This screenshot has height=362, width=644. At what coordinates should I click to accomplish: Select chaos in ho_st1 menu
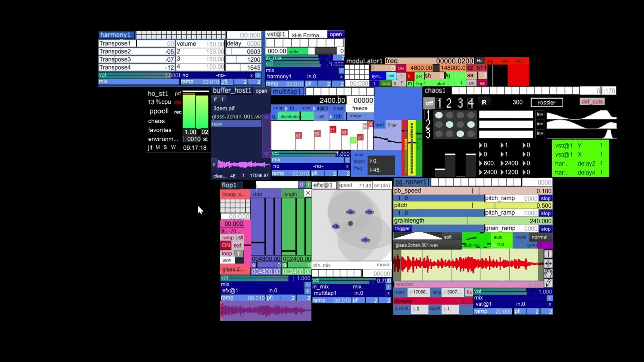pyautogui.click(x=156, y=121)
